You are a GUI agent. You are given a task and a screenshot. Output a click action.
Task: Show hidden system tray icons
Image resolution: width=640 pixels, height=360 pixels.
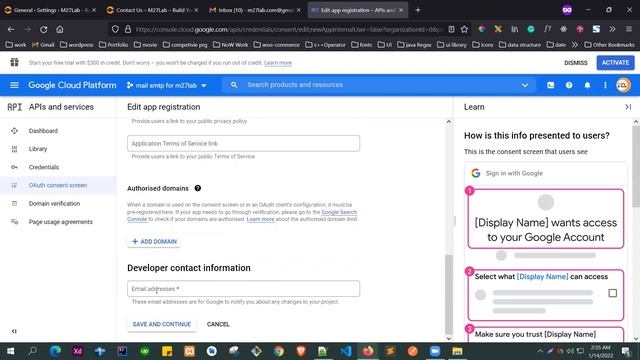540,351
